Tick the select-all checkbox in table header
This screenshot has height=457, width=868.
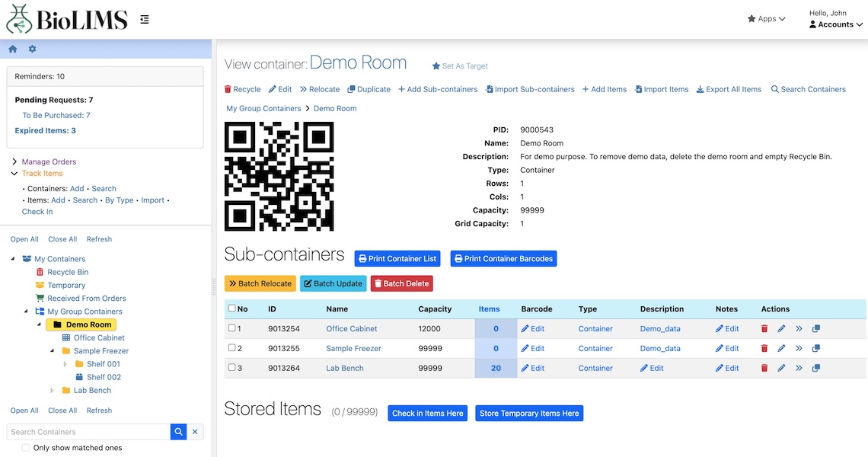pos(232,308)
